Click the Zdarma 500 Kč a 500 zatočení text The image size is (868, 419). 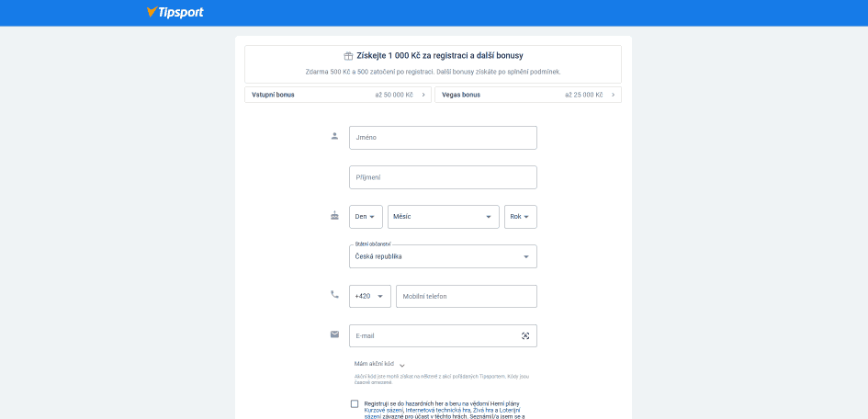[x=433, y=72]
